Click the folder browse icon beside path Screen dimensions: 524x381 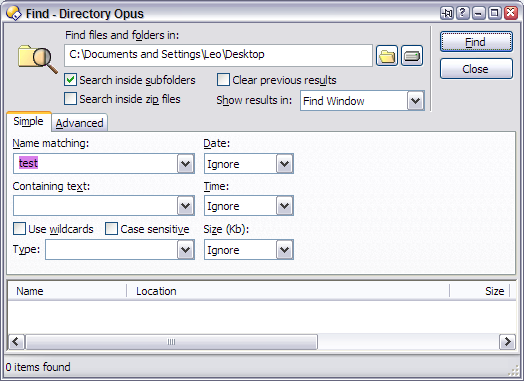387,55
